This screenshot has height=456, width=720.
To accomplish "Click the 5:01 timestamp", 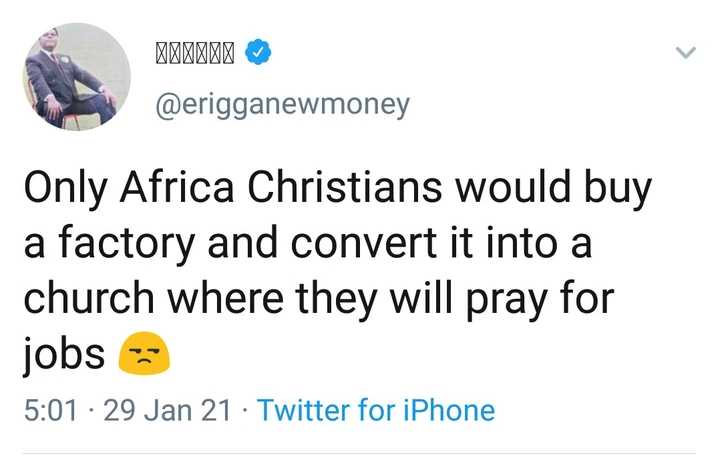I will point(52,410).
